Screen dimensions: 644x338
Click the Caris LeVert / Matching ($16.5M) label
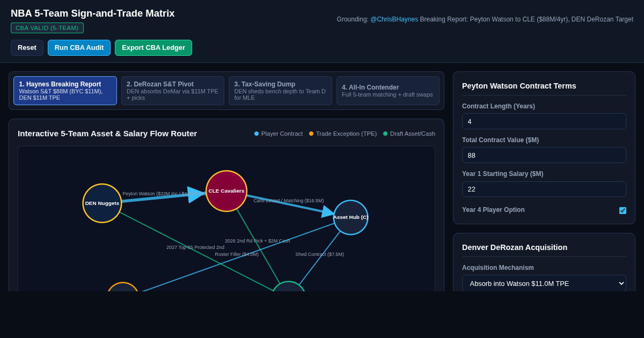pos(289,201)
